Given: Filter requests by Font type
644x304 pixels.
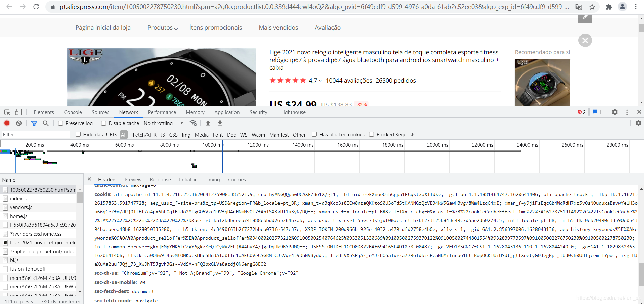Looking at the screenshot, I should click(x=218, y=135).
